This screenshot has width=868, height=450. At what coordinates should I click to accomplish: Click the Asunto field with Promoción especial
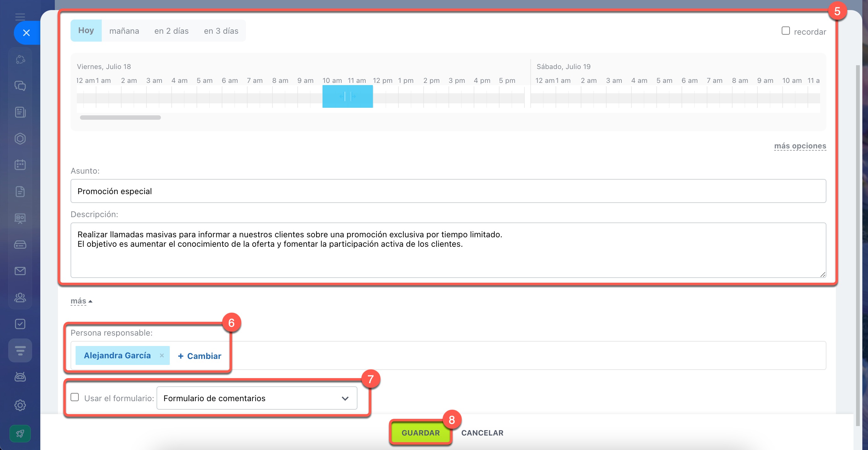coord(448,191)
